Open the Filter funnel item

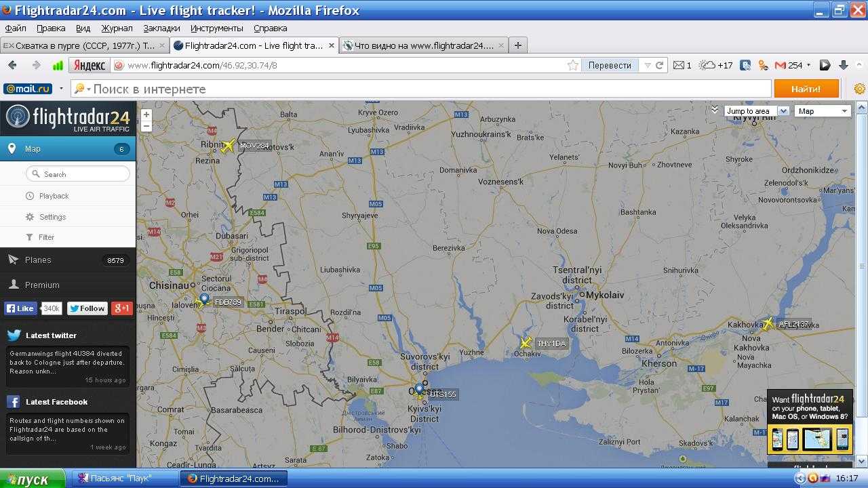pos(40,237)
